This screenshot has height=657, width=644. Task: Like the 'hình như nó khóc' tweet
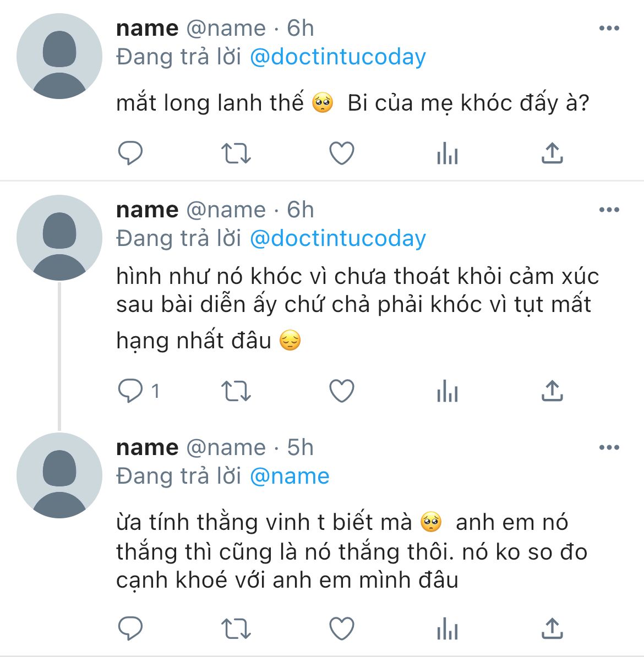[x=341, y=391]
